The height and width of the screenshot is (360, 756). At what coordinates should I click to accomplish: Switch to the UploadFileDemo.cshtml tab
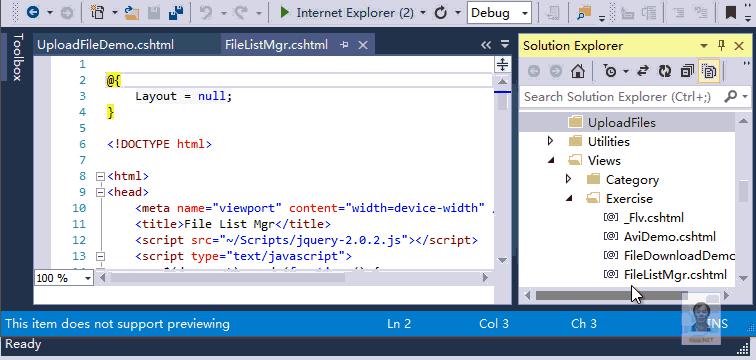click(x=105, y=45)
